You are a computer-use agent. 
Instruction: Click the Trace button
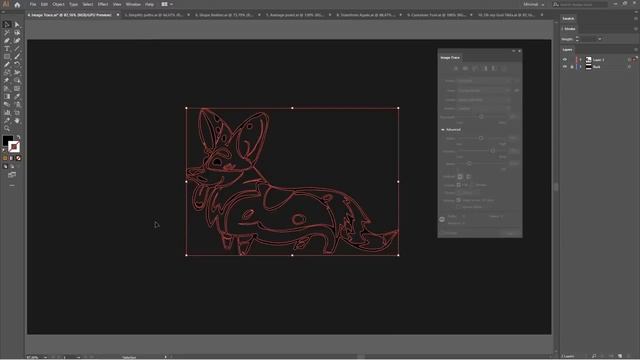(510, 233)
